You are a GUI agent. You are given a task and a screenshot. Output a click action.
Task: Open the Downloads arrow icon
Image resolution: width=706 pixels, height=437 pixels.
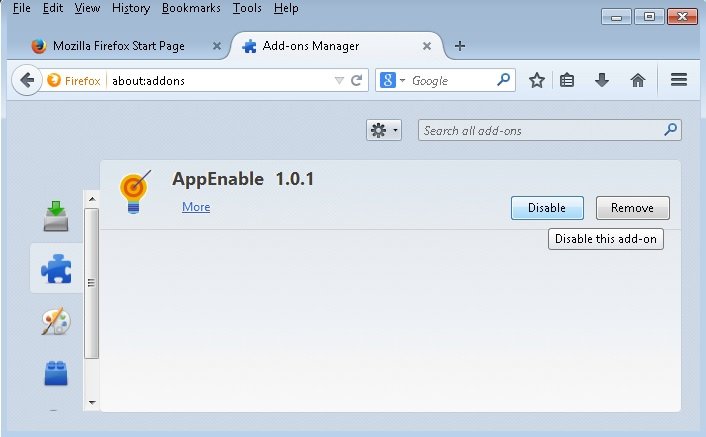pyautogui.click(x=602, y=81)
